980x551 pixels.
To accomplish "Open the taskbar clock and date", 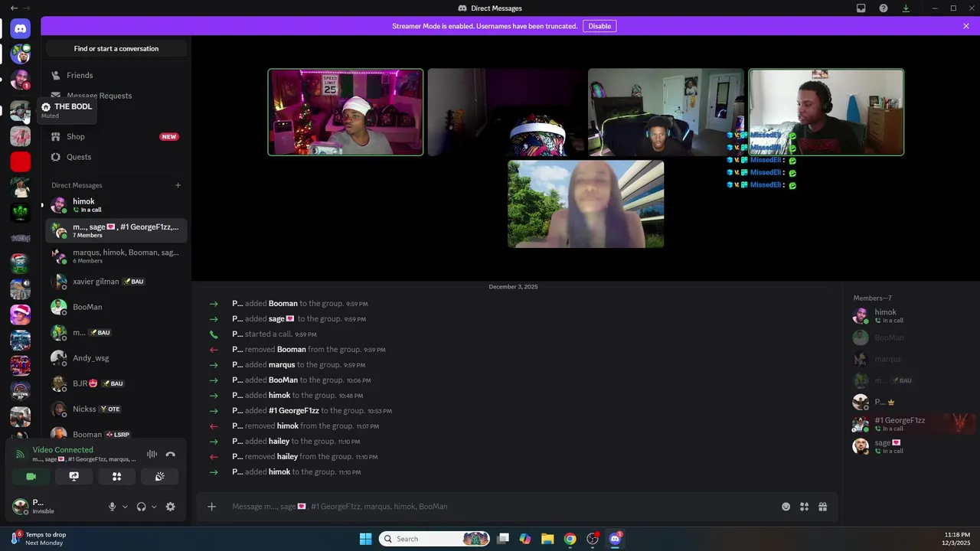I will pos(957,539).
